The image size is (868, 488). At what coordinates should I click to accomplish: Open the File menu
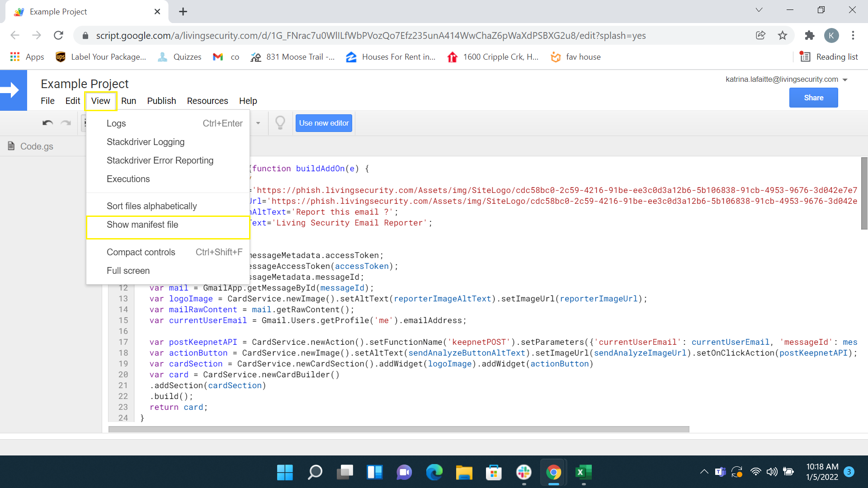(47, 101)
